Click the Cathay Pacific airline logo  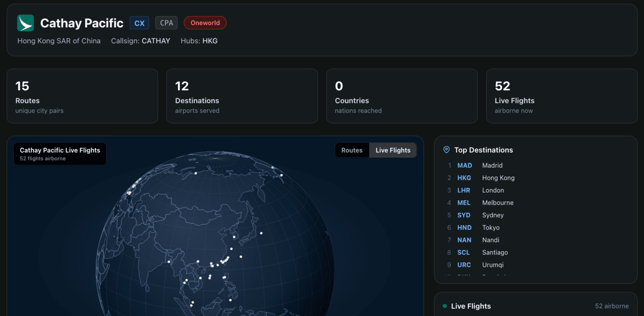pyautogui.click(x=25, y=23)
